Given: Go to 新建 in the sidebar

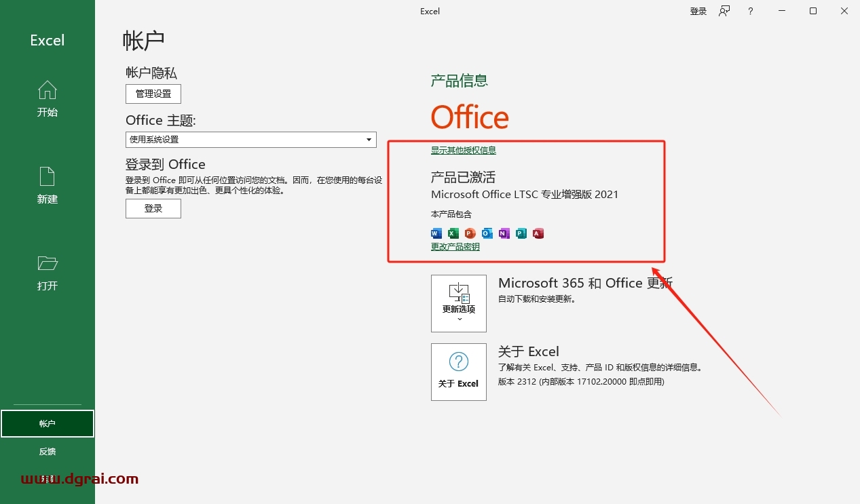Looking at the screenshot, I should (48, 185).
